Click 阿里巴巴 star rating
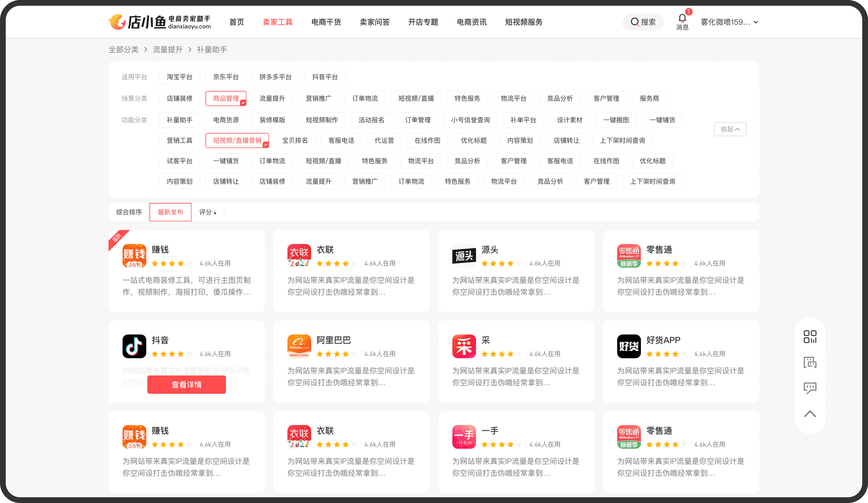This screenshot has width=868, height=503. [337, 354]
